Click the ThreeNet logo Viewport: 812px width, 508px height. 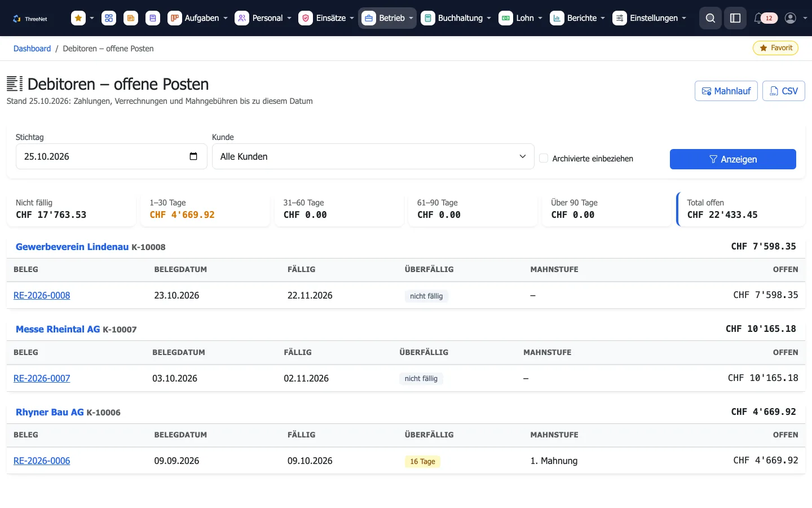click(30, 19)
